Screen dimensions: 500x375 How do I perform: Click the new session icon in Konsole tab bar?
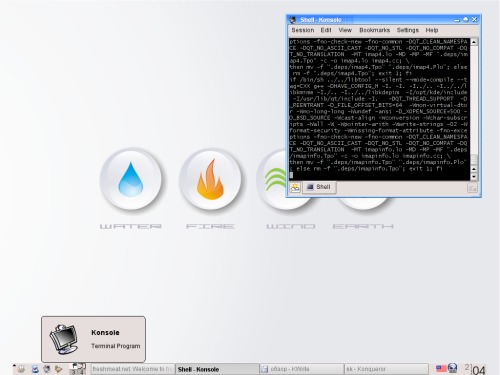click(x=295, y=187)
